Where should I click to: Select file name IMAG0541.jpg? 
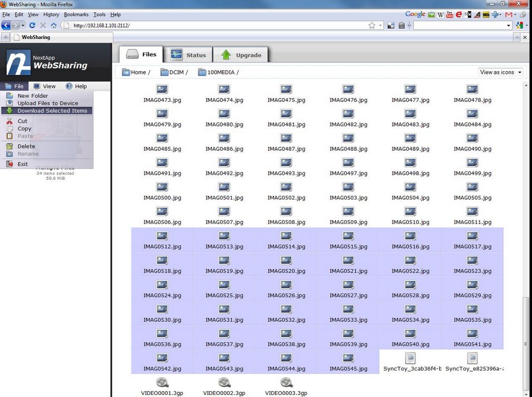coord(472,344)
